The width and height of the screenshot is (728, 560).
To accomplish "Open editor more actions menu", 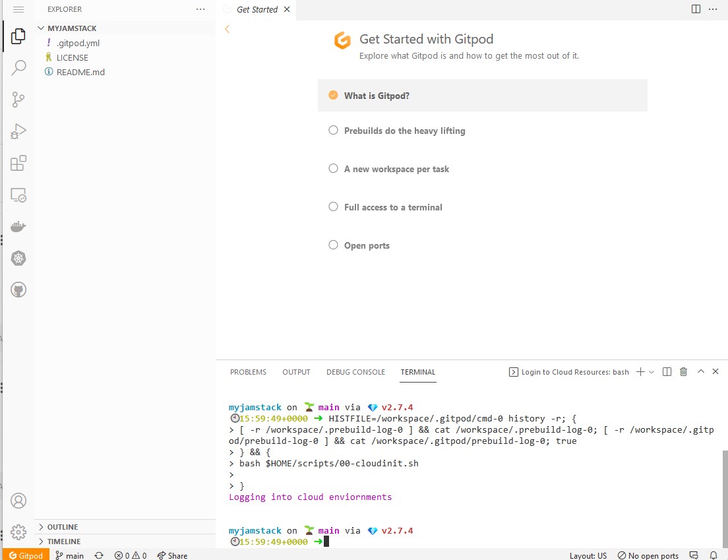I will coord(713,9).
